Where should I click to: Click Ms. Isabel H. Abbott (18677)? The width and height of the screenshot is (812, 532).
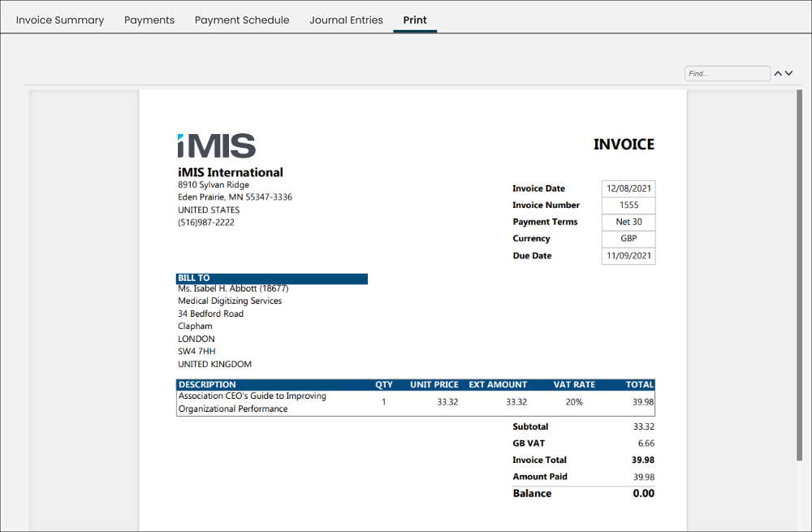pos(233,288)
